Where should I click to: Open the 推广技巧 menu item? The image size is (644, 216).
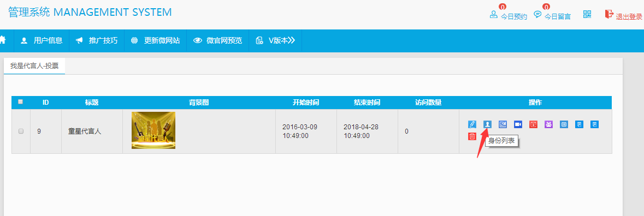pyautogui.click(x=97, y=40)
